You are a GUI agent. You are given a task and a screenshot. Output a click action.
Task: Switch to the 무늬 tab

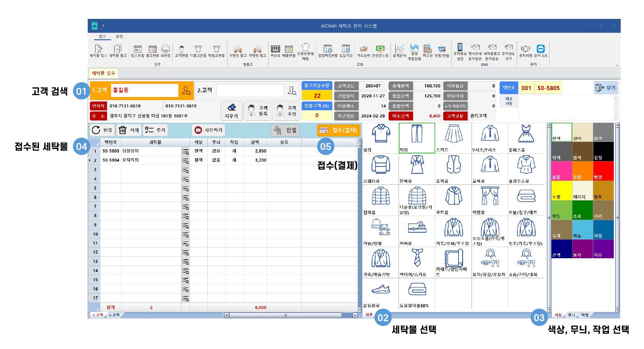coord(571,315)
